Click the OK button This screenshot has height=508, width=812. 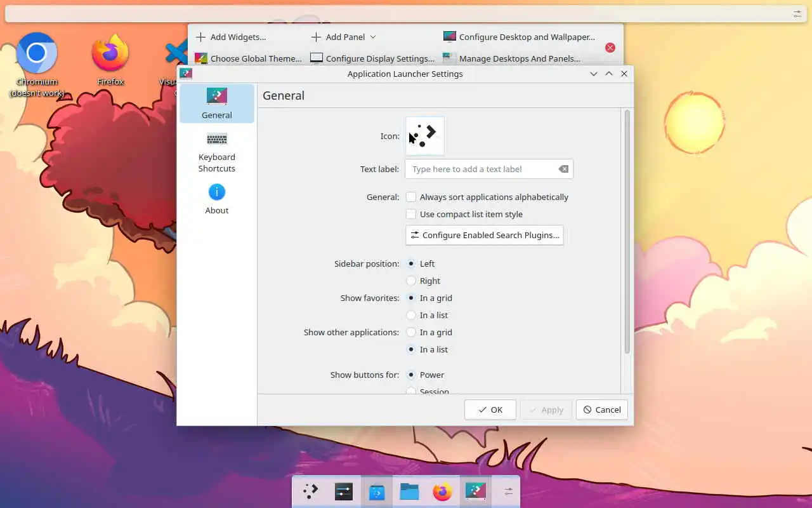point(490,410)
